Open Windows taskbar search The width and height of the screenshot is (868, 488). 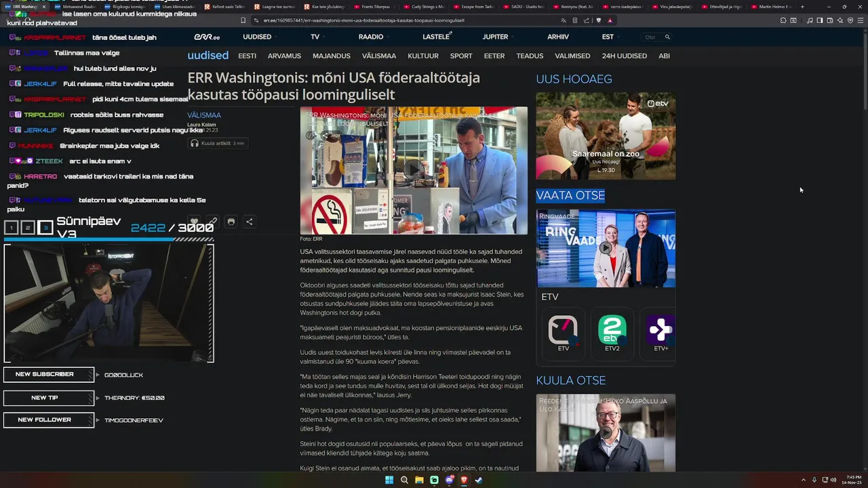(404, 480)
